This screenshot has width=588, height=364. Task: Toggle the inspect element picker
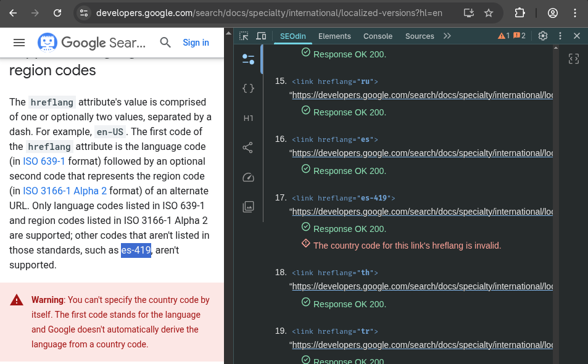click(x=244, y=36)
